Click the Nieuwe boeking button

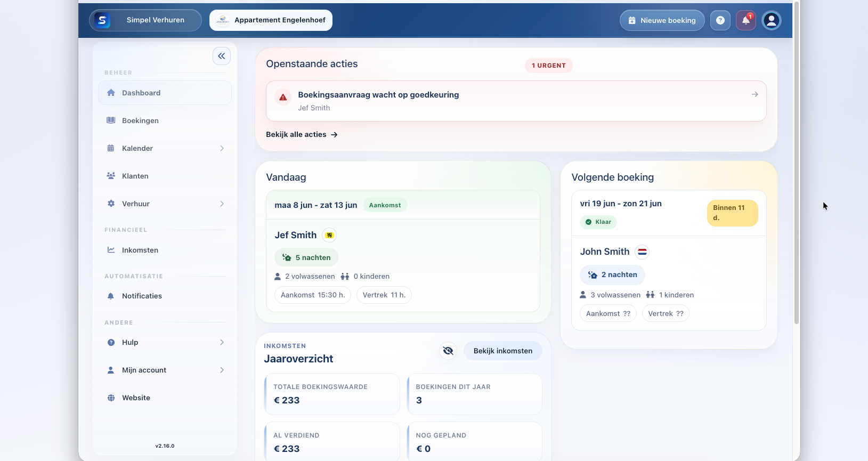[662, 20]
